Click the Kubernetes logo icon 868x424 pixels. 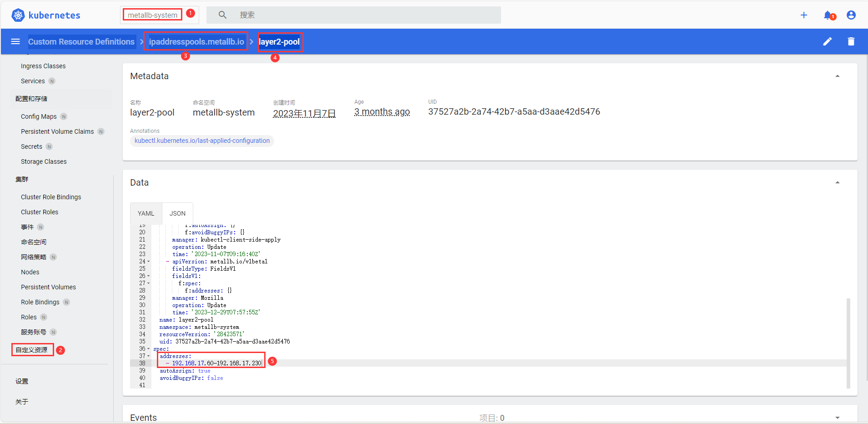(x=18, y=15)
